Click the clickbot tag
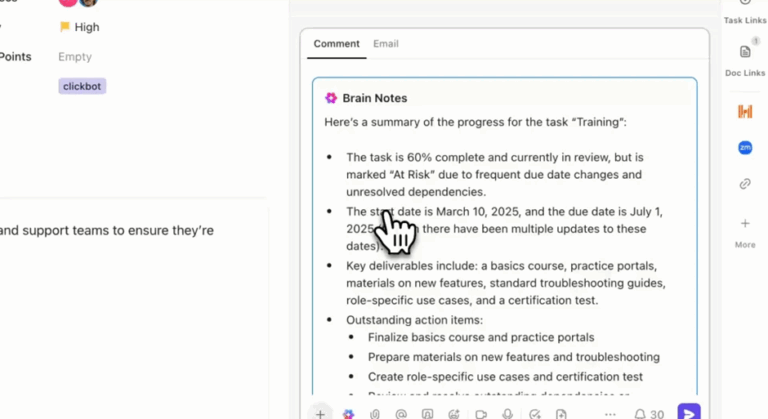 [82, 87]
